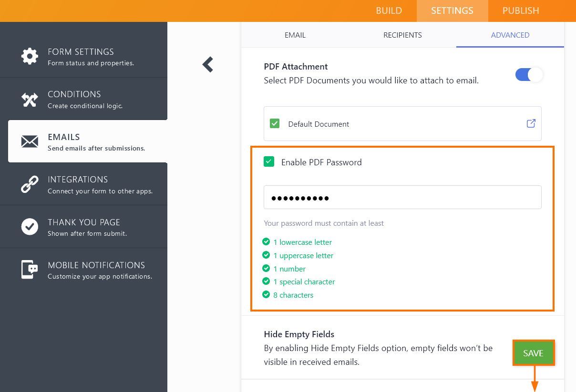Click the back arrow chevron
This screenshot has height=392, width=576.
208,65
